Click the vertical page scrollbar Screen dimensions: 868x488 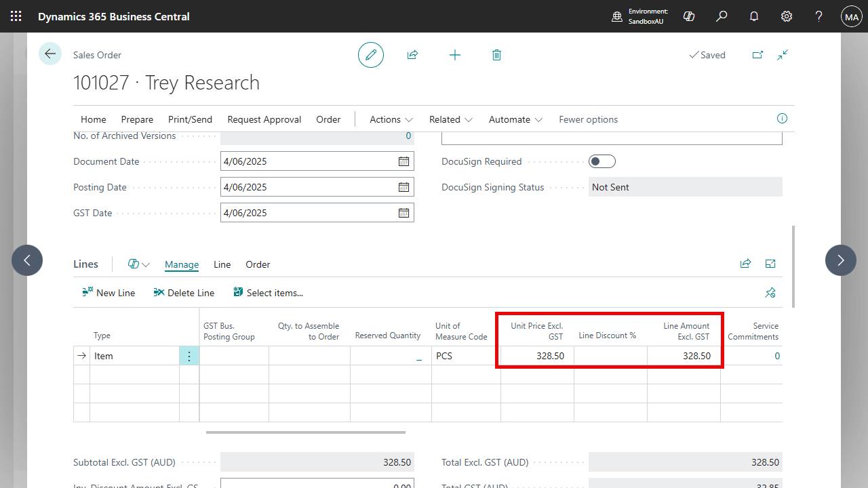click(x=793, y=267)
